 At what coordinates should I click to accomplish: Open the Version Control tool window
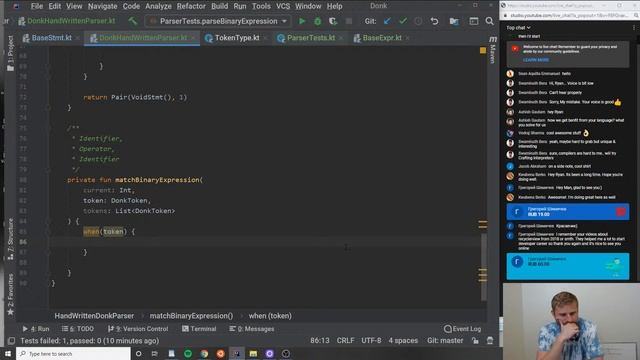click(x=138, y=329)
